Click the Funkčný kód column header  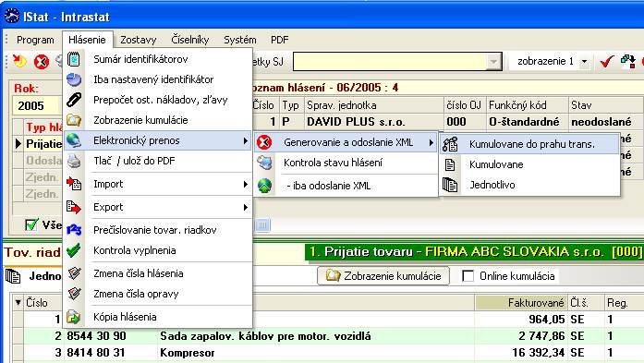pos(527,105)
